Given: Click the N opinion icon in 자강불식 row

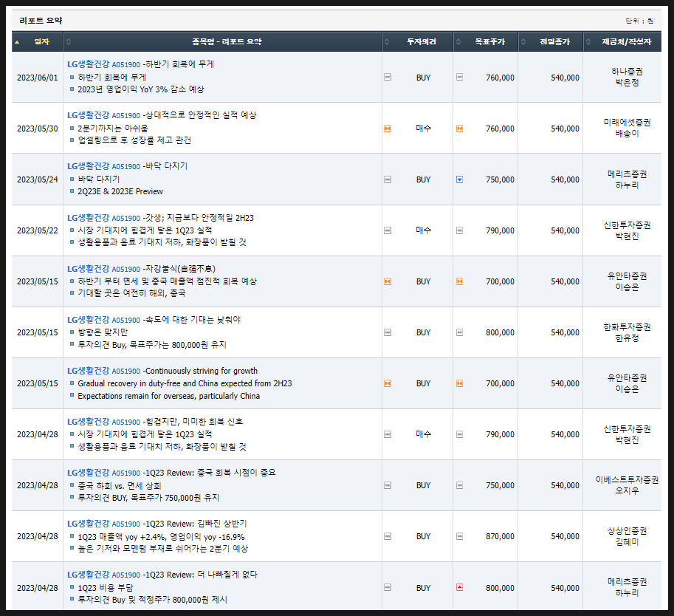Looking at the screenshot, I should 388,281.
